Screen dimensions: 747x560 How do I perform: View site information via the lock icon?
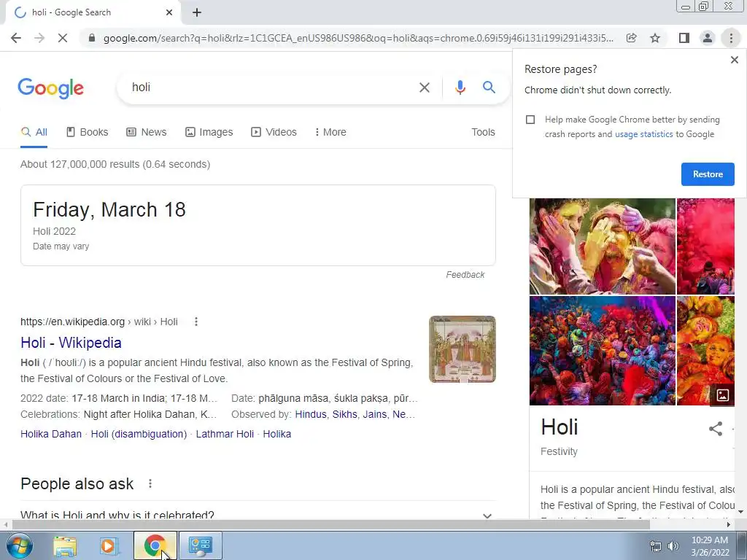92,38
